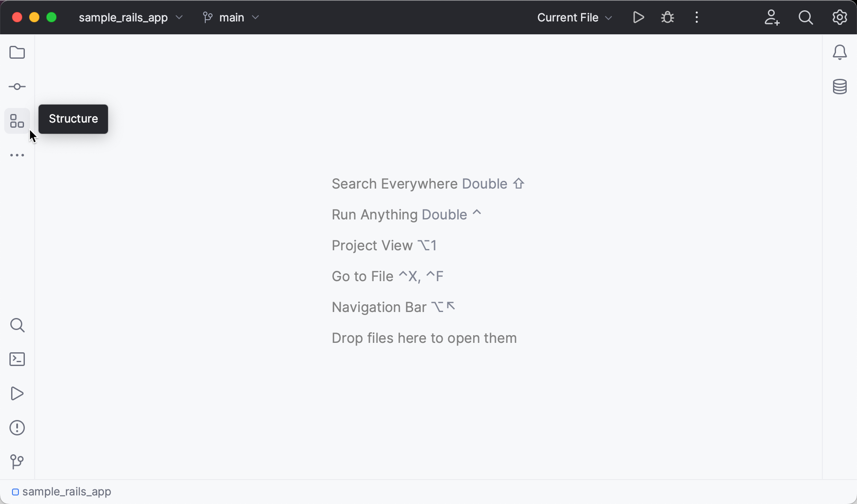Open the Project View panel
This screenshot has height=504, width=857.
coord(18,52)
